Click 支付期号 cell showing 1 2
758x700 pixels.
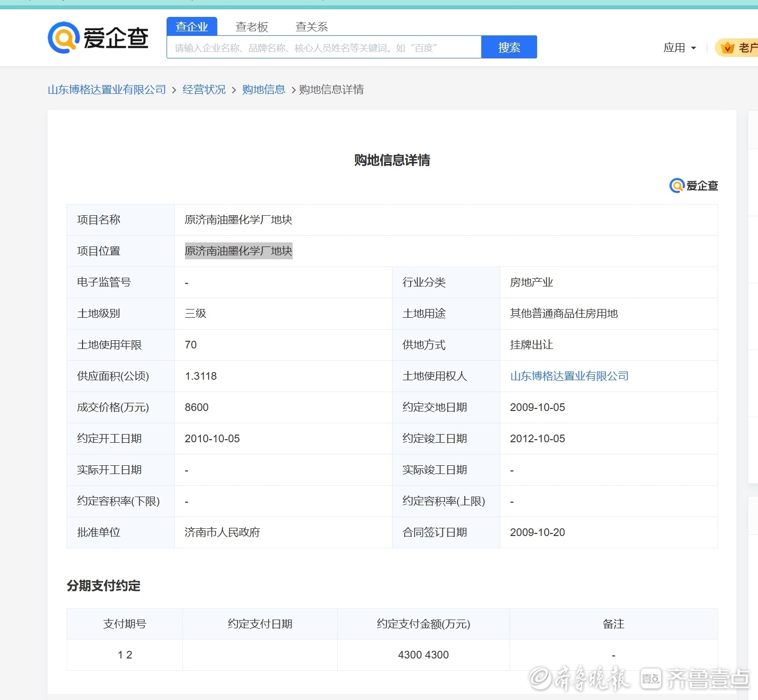click(x=125, y=655)
